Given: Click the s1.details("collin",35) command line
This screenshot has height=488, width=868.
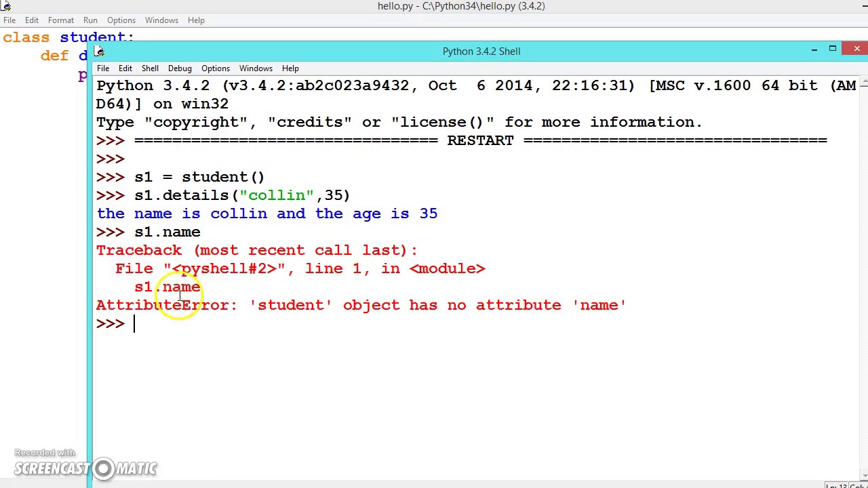Looking at the screenshot, I should [242, 196].
